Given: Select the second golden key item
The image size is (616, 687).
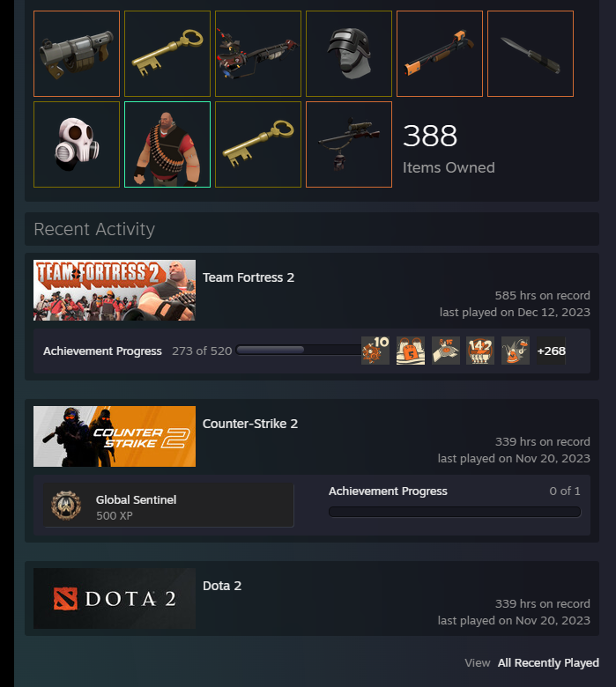Looking at the screenshot, I should [x=258, y=144].
